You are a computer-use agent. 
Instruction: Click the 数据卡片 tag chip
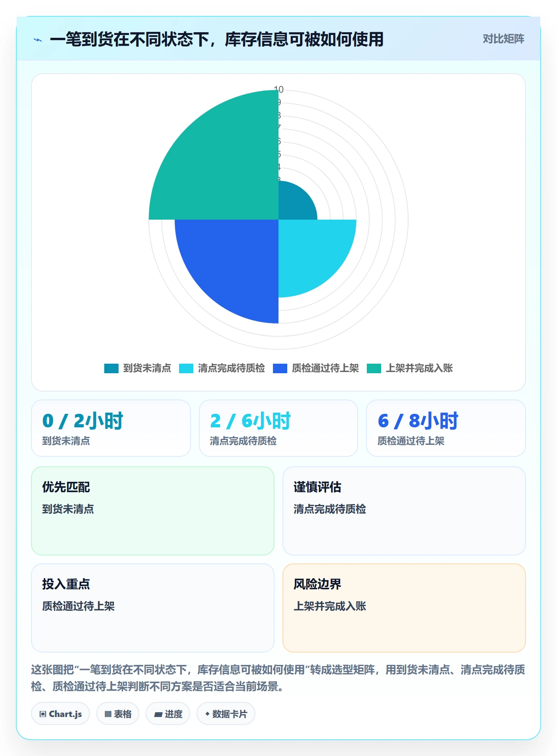point(226,714)
